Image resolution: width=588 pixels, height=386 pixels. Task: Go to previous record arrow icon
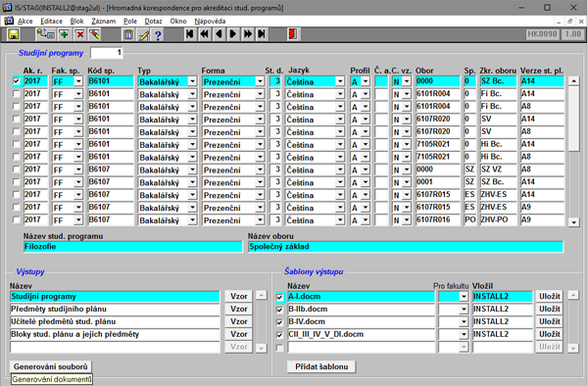point(219,34)
